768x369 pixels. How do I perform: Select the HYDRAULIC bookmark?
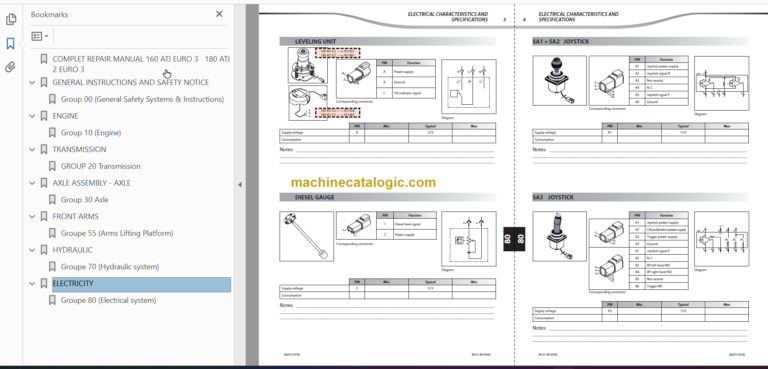click(x=72, y=250)
